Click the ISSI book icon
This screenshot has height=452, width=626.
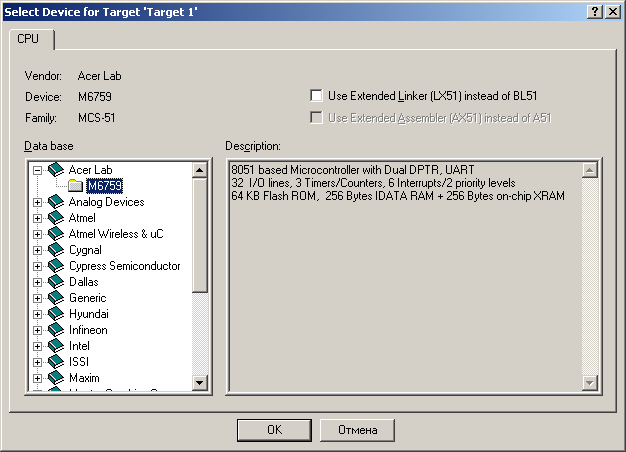[x=56, y=361]
